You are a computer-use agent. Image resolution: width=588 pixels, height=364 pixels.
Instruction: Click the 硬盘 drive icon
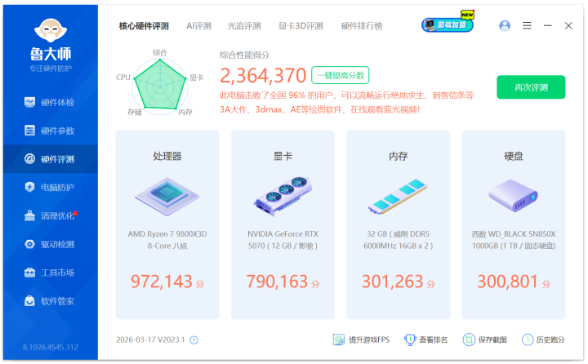(514, 196)
